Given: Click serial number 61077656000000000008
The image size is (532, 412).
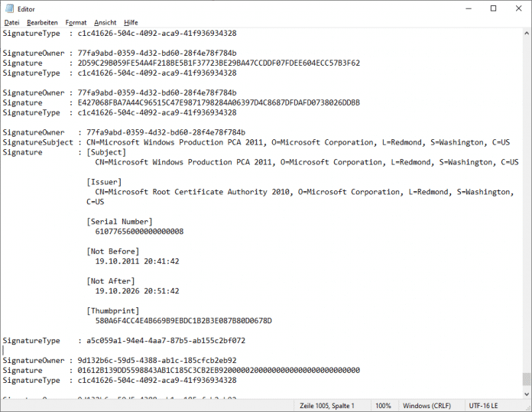Looking at the screenshot, I should [139, 232].
